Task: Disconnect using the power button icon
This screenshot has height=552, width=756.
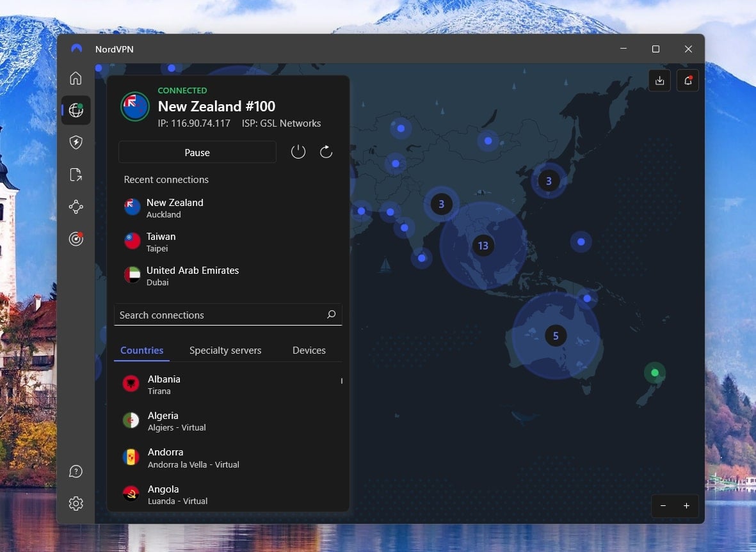Action: tap(298, 152)
